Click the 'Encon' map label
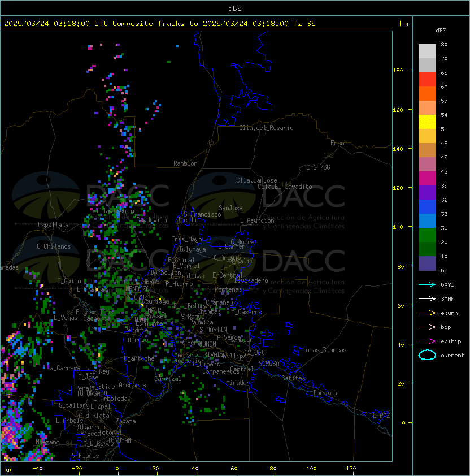Screen dimensions: 470x476 pyautogui.click(x=339, y=143)
